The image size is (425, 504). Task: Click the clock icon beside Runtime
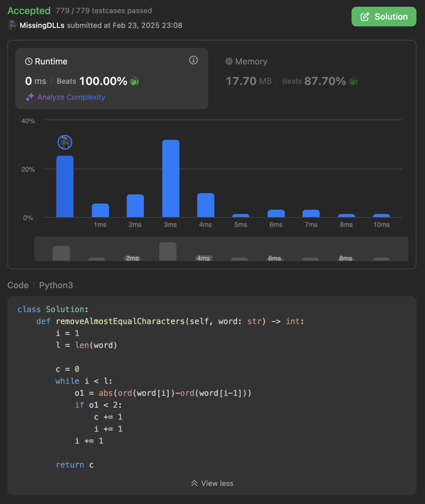29,61
